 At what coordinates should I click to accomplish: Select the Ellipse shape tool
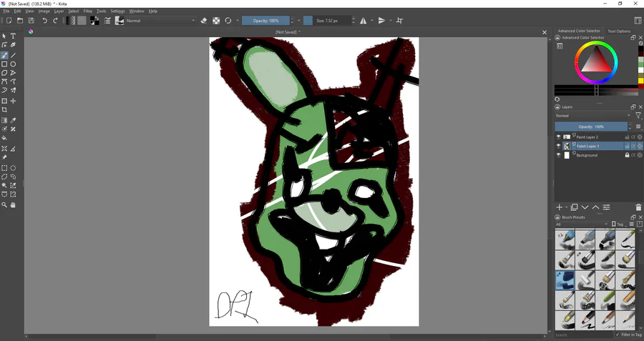pos(13,64)
